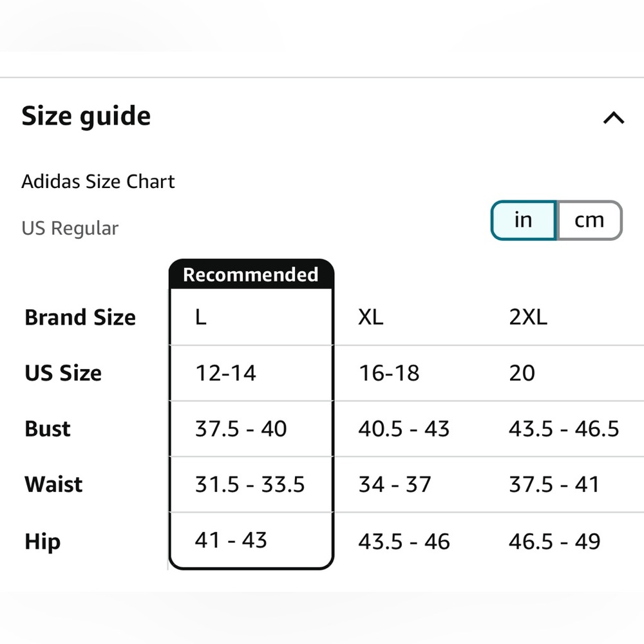Select the Recommended label above L
This screenshot has width=644, height=644.
click(x=251, y=274)
